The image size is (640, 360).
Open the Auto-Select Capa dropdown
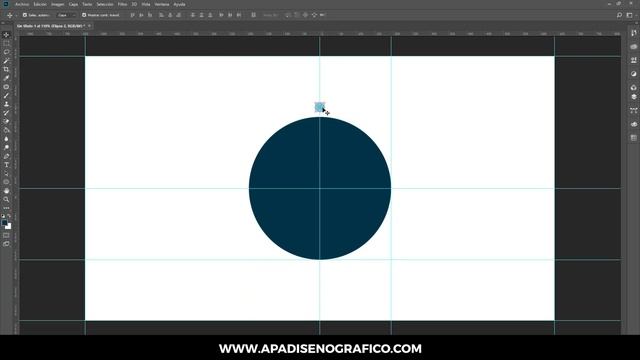tap(66, 15)
